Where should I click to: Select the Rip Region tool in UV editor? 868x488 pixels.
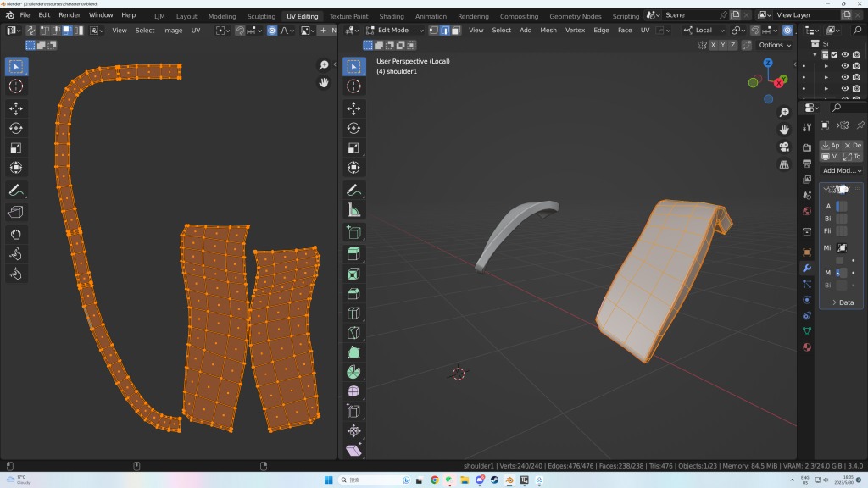coord(16,212)
